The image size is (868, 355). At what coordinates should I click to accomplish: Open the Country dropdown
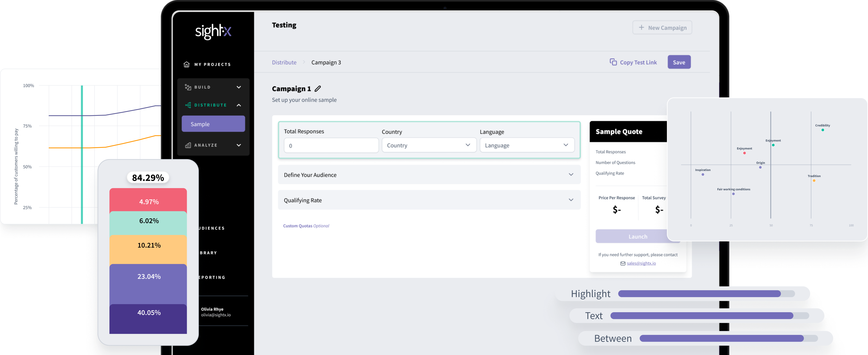pos(429,145)
